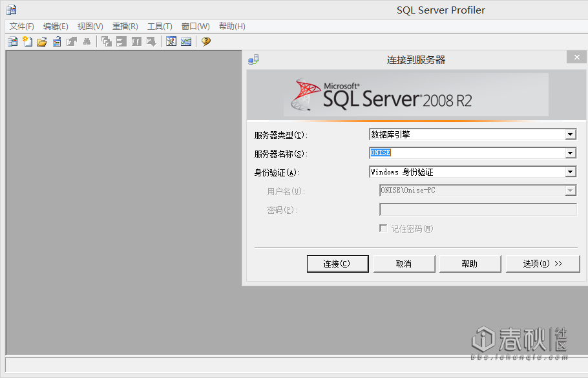
Task: Toggle the 记住密码(M) checkbox
Action: click(383, 228)
